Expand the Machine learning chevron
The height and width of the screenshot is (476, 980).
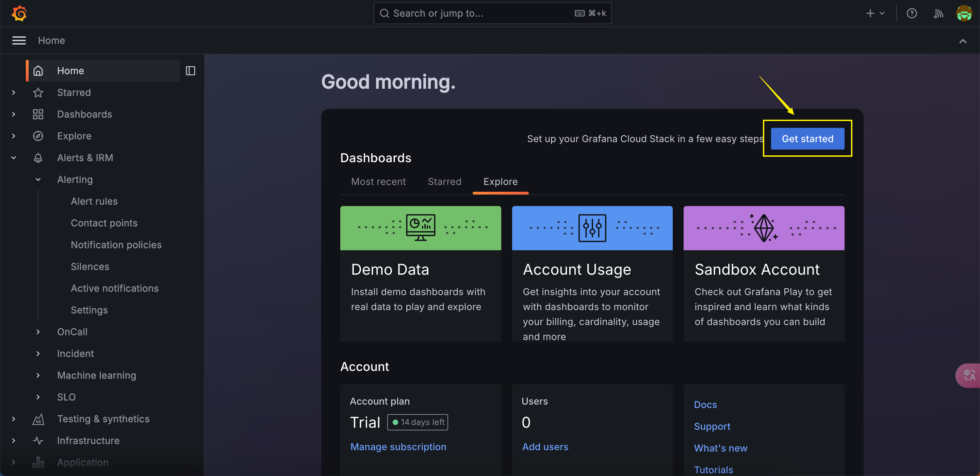pyautogui.click(x=38, y=375)
